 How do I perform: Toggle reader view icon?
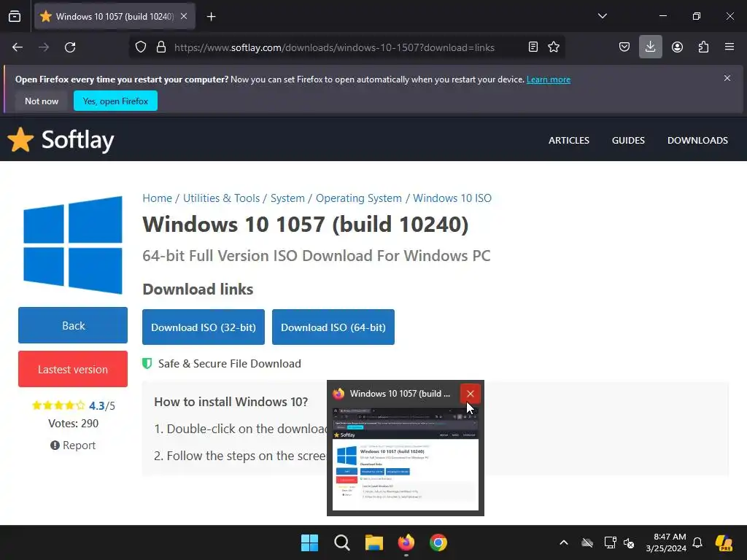(533, 47)
